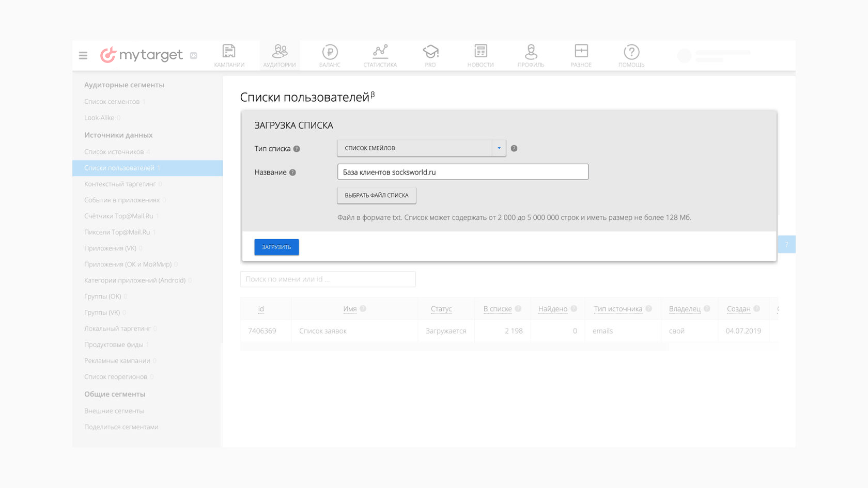The image size is (868, 488).
Task: Click help icon beside Владелец column
Action: coord(707,309)
